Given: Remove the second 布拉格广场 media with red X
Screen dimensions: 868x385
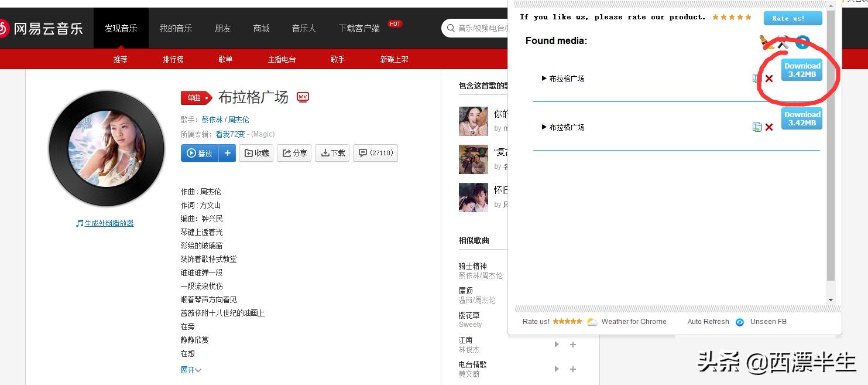Looking at the screenshot, I should click(768, 127).
